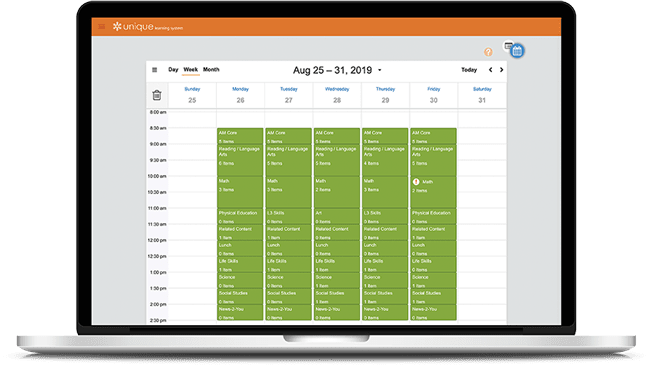This screenshot has height=365, width=651.
Task: Open Monday's Reading / Language Arts block
Action: [240, 160]
